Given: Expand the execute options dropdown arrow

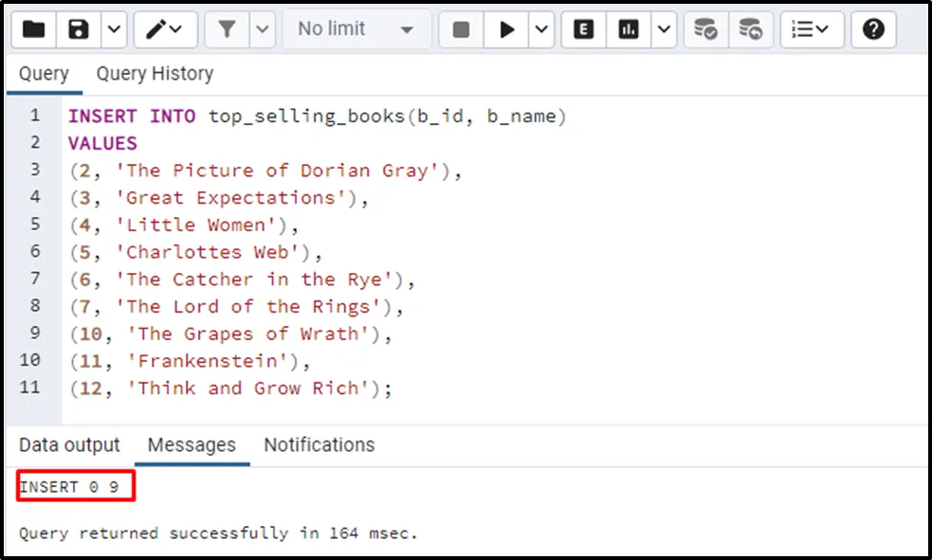Looking at the screenshot, I should (541, 29).
